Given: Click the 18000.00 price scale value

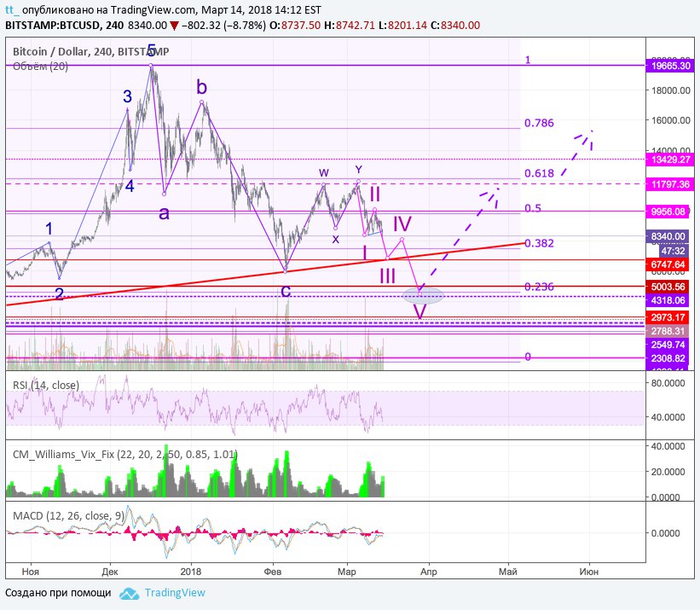Looking at the screenshot, I should (x=671, y=90).
